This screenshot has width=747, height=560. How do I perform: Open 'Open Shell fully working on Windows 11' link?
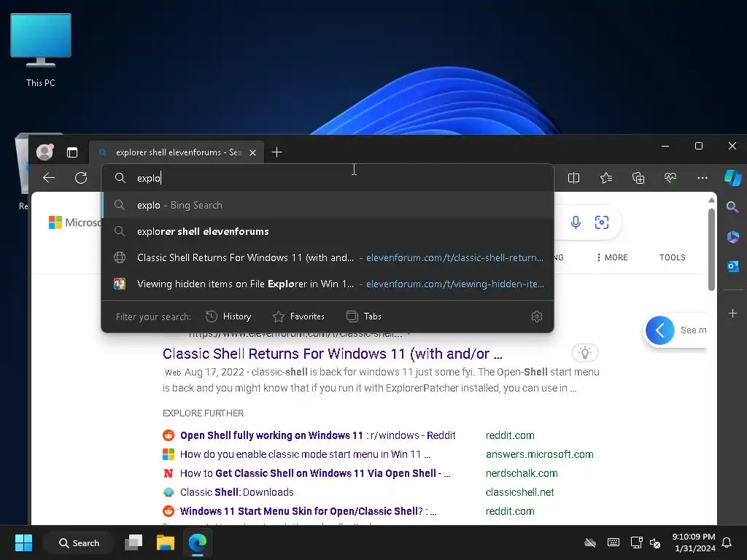[318, 435]
